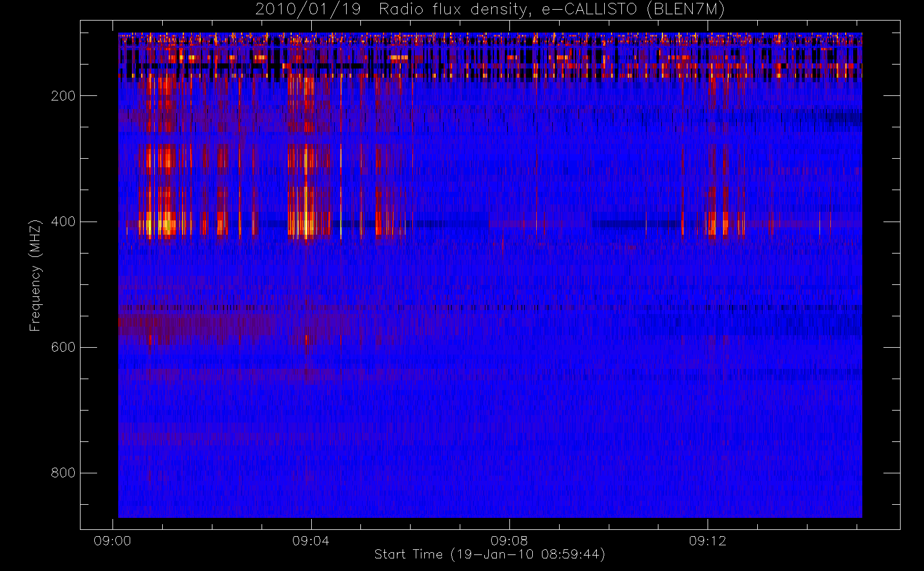The height and width of the screenshot is (571, 924).
Task: Click the 600 frequency tick label
Action: coord(63,347)
